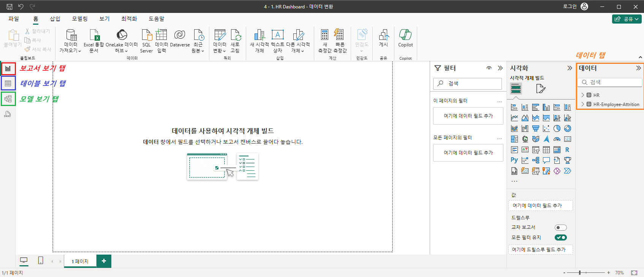Viewport: 644px width, 277px height.
Task: Open OneLake 데이터 허브 dropdown
Action: click(122, 41)
